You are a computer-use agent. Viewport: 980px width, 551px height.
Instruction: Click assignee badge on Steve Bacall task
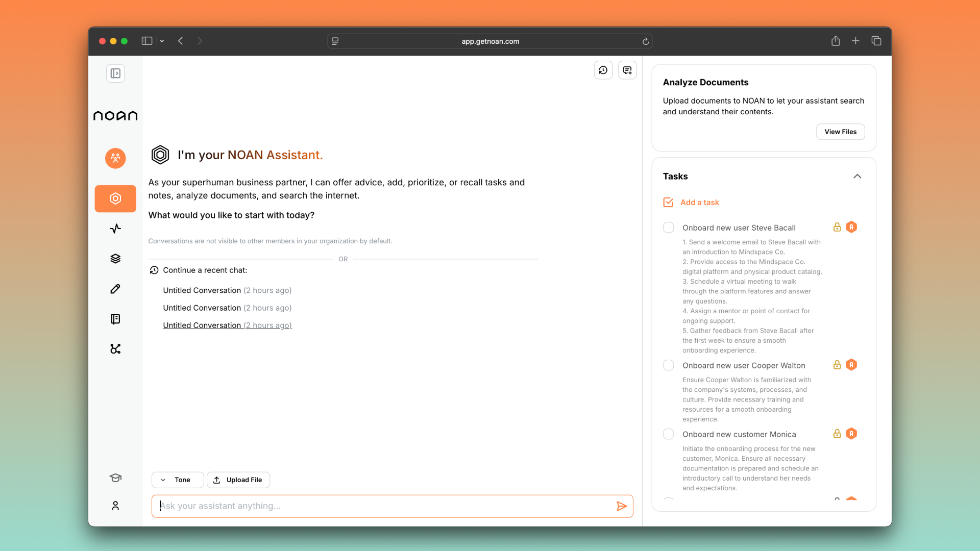(851, 227)
